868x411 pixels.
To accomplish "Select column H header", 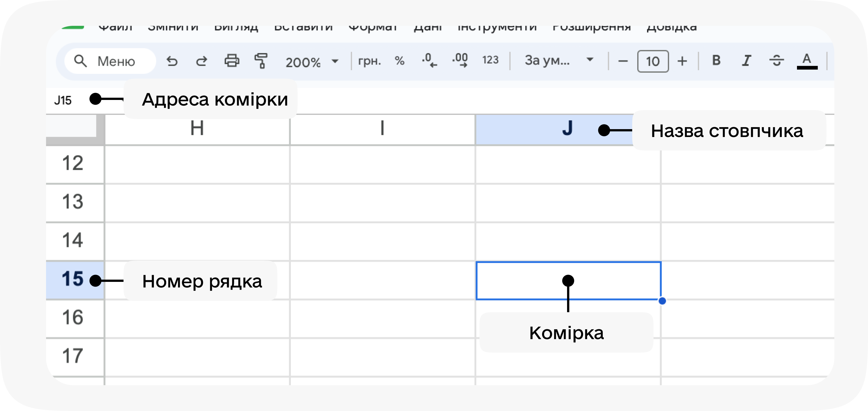I will pos(197,130).
